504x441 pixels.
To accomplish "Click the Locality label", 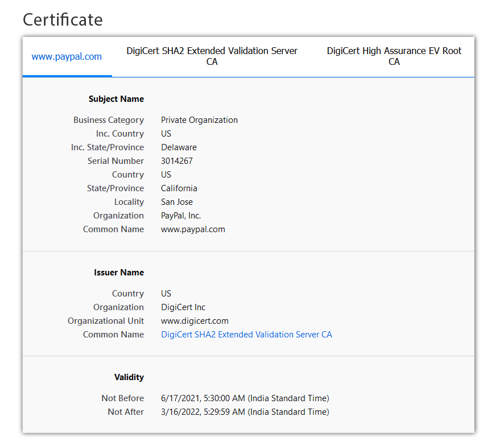I will pyautogui.click(x=129, y=202).
